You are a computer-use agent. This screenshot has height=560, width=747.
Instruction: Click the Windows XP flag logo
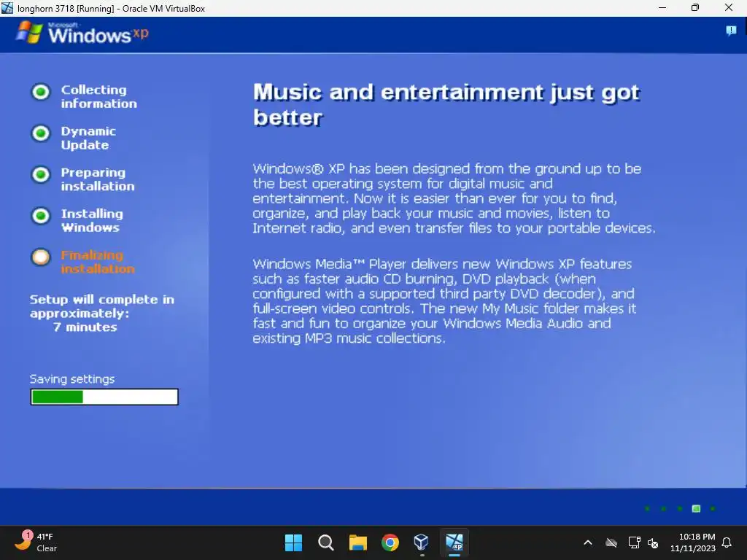(x=29, y=32)
